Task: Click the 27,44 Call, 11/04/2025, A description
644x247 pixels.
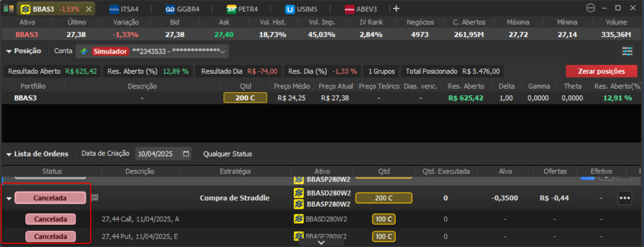Action: 140,219
